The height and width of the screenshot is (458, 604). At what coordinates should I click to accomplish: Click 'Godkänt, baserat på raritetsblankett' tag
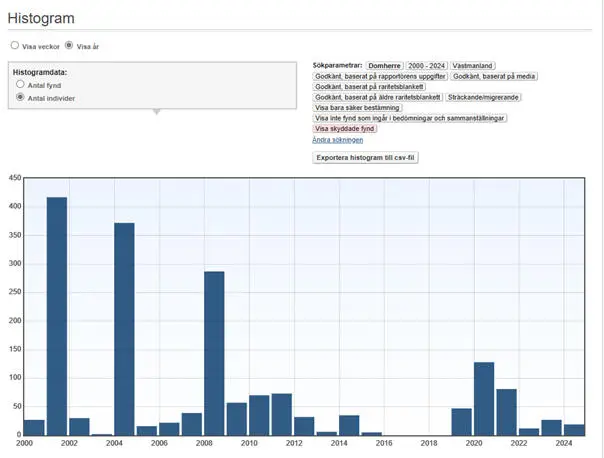369,87
